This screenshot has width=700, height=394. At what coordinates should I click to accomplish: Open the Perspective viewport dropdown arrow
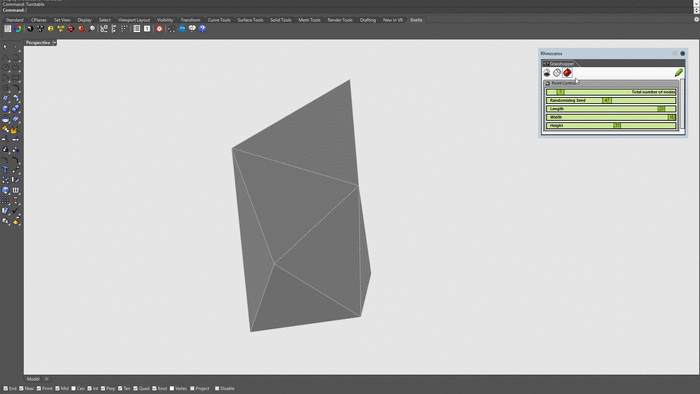pyautogui.click(x=54, y=43)
